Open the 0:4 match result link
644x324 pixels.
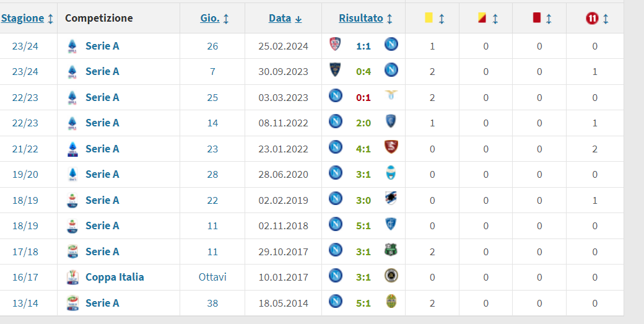363,71
